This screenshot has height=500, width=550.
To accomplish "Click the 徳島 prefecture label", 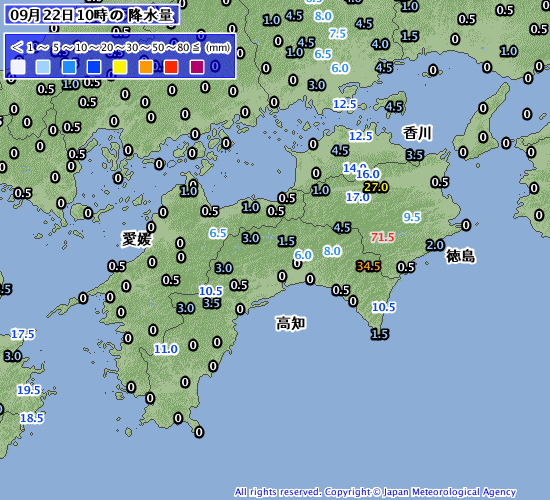I will pyautogui.click(x=461, y=256).
